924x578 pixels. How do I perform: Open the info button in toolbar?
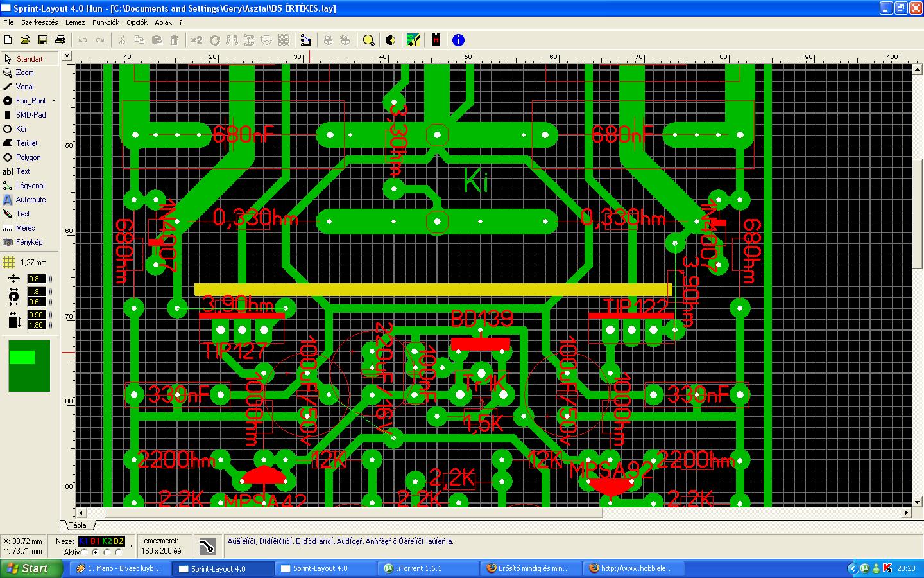click(458, 40)
